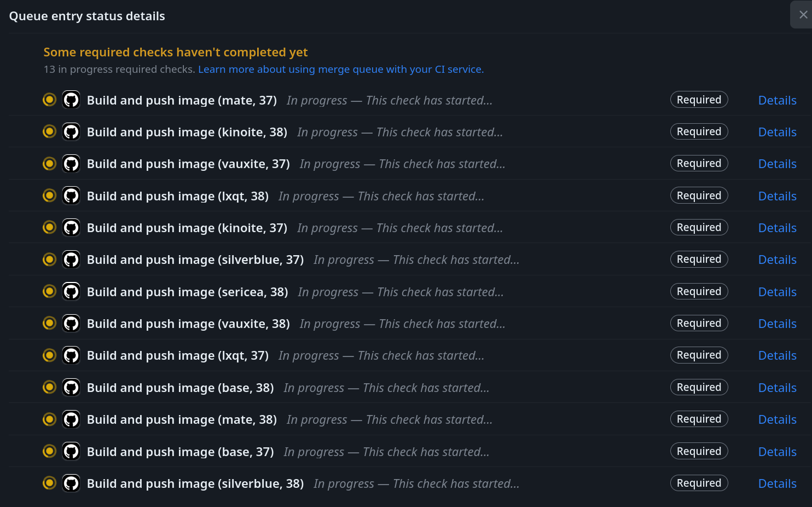Image resolution: width=812 pixels, height=507 pixels.
Task: Follow the merge queue CI service learn more link
Action: click(x=341, y=69)
